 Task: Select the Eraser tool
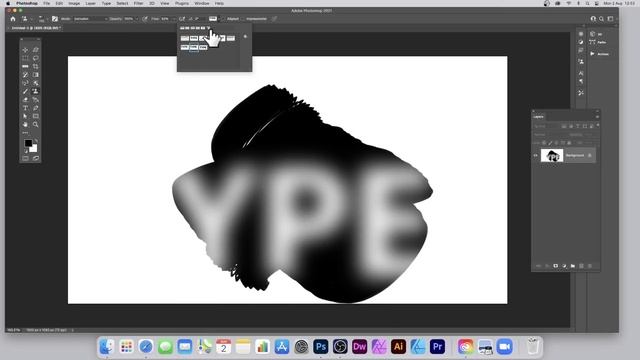25,100
